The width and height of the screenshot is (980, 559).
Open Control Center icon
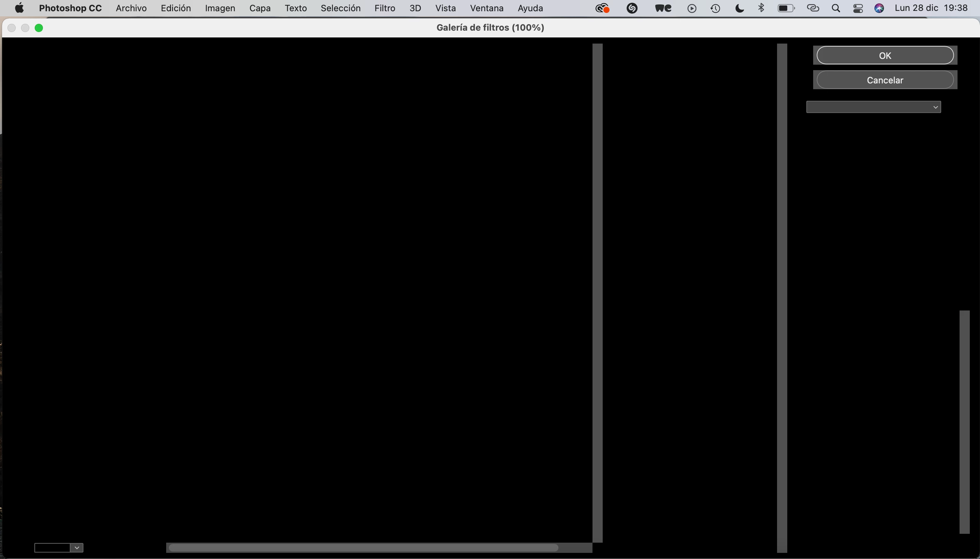[x=858, y=8]
